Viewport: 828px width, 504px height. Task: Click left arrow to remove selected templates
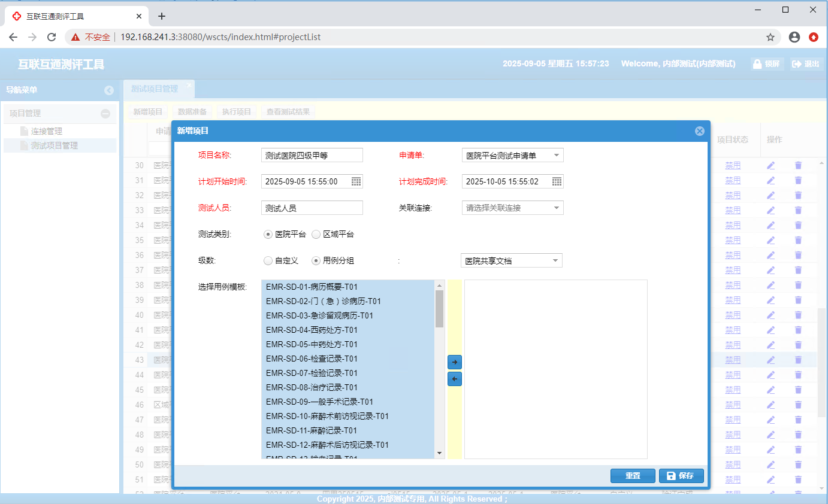click(455, 379)
